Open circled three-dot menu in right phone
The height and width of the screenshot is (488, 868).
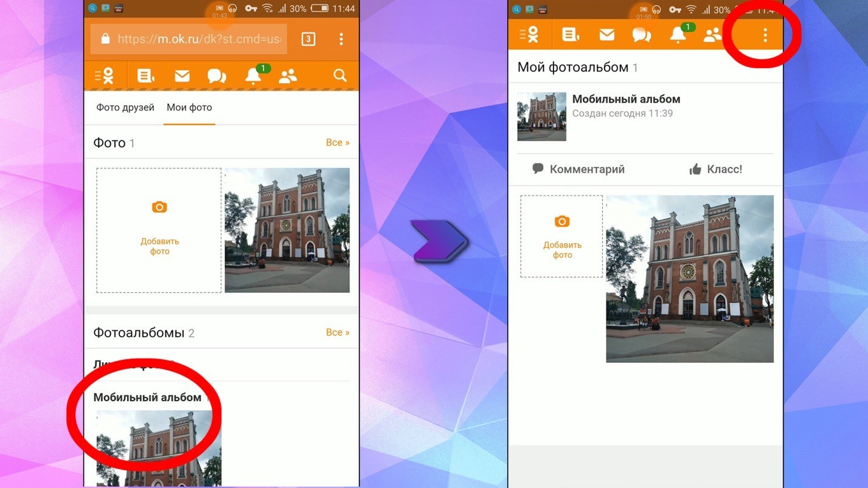pos(765,35)
